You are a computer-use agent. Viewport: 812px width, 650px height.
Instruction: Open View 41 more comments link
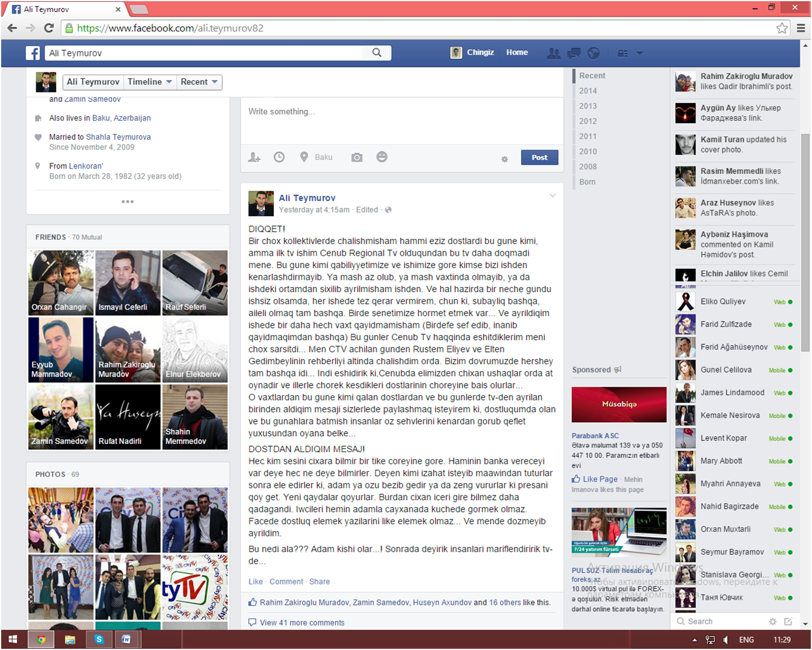click(x=302, y=622)
